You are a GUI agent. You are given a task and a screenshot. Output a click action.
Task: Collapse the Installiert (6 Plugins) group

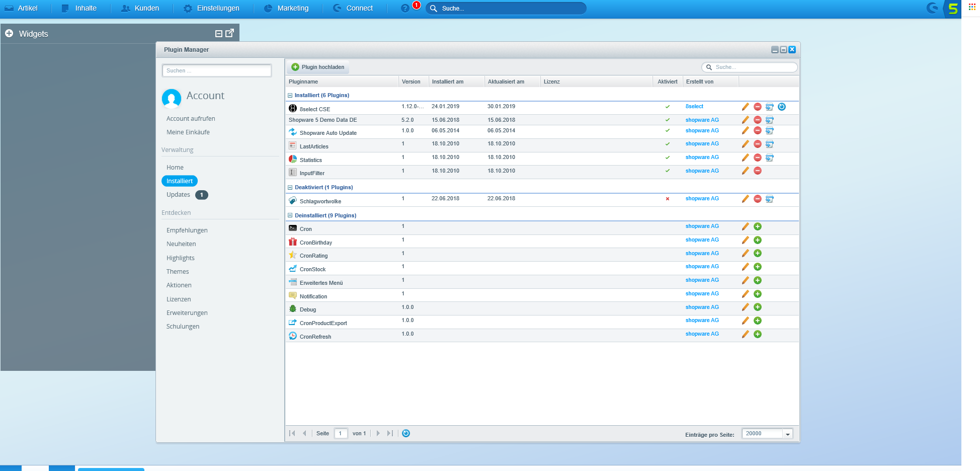pos(290,95)
